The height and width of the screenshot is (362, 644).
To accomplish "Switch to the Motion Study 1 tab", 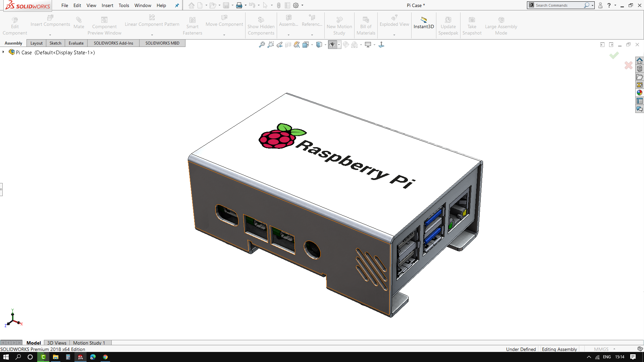I will click(x=89, y=343).
